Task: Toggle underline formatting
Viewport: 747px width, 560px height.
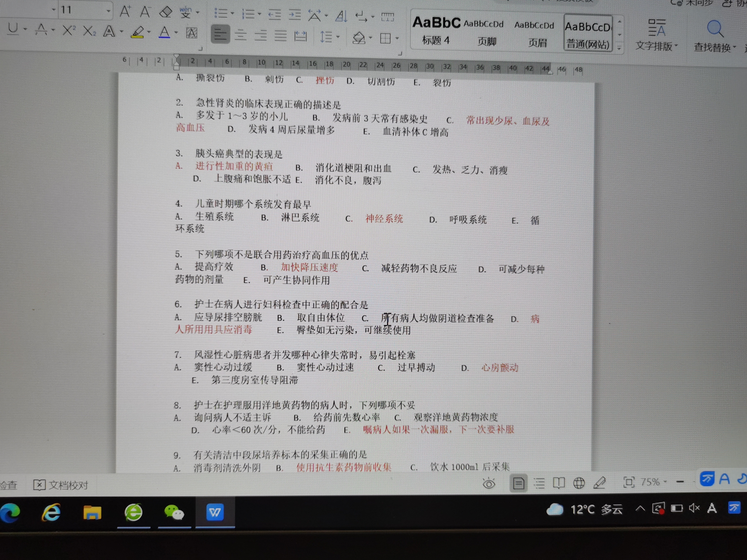Action: [x=13, y=29]
